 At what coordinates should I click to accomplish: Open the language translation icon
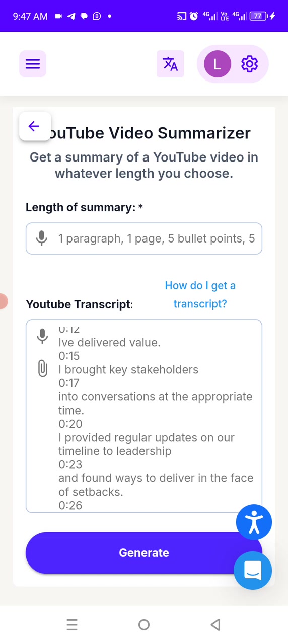pos(170,64)
